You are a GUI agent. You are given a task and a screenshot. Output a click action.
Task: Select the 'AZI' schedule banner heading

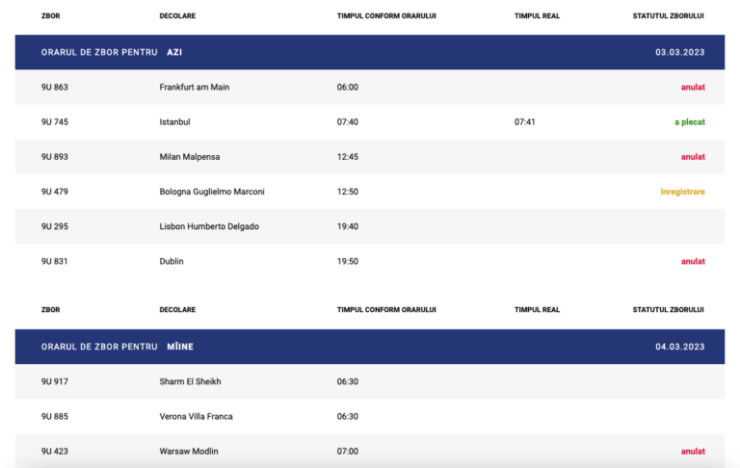click(x=175, y=51)
